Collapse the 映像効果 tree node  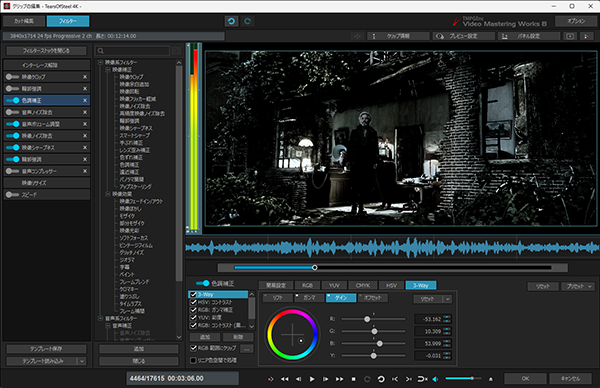pyautogui.click(x=108, y=194)
